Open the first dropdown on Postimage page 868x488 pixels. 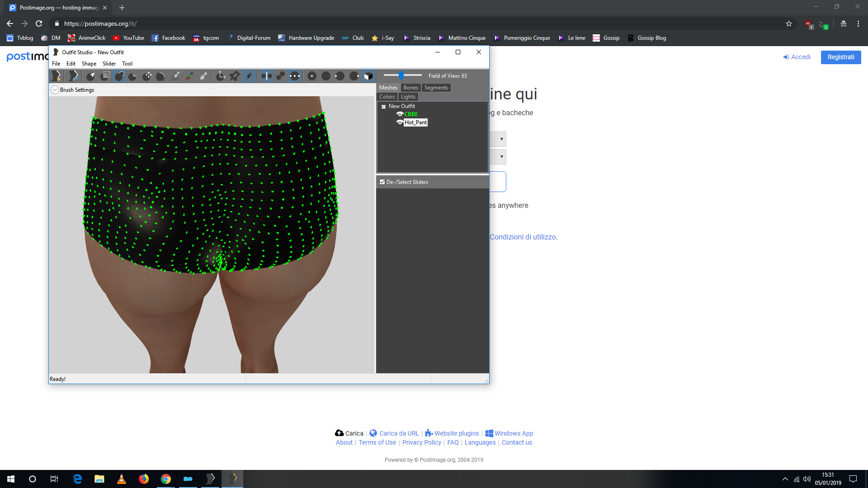click(501, 139)
